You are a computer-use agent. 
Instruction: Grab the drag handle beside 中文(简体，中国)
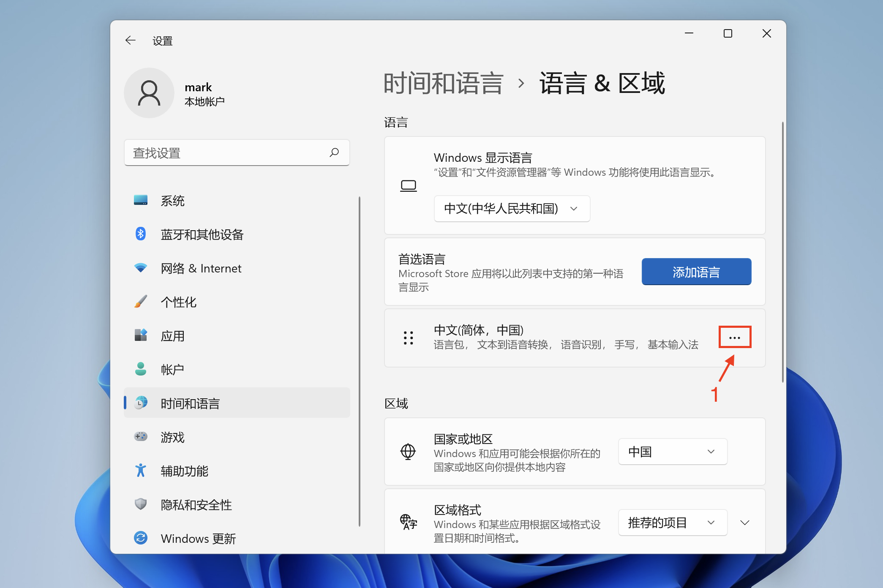408,338
